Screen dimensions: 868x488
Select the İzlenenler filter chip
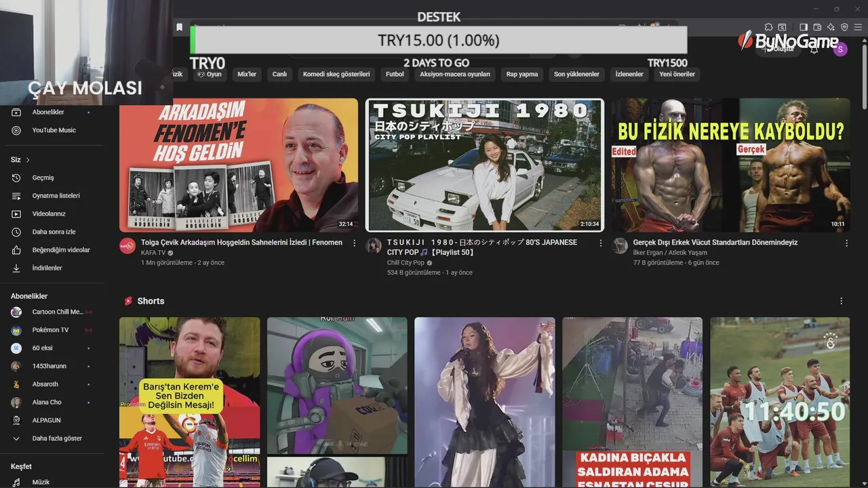pos(629,75)
